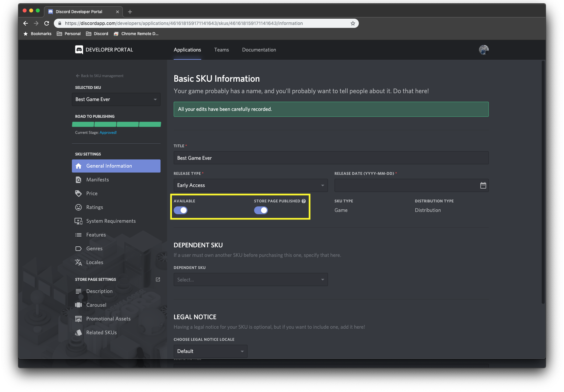The height and width of the screenshot is (392, 564).
Task: Switch to the Applications tab
Action: pyautogui.click(x=187, y=50)
